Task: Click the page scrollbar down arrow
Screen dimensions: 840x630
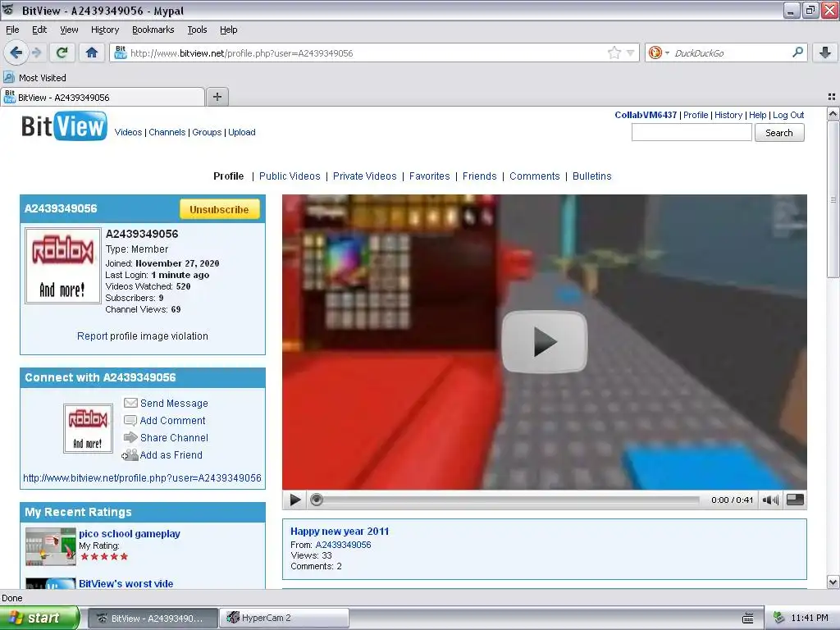Action: (833, 582)
